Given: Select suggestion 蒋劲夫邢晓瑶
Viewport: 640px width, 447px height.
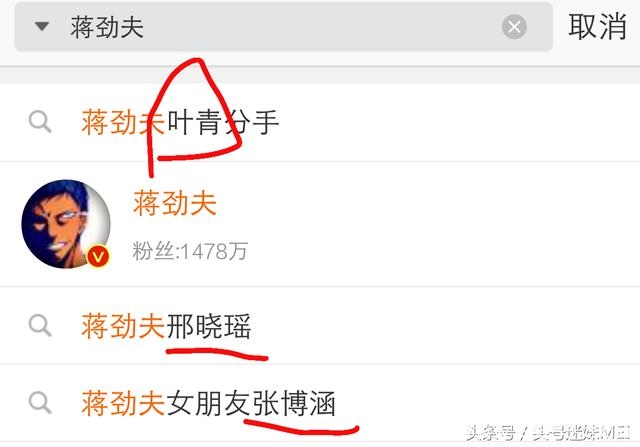Looking at the screenshot, I should click(320, 325).
